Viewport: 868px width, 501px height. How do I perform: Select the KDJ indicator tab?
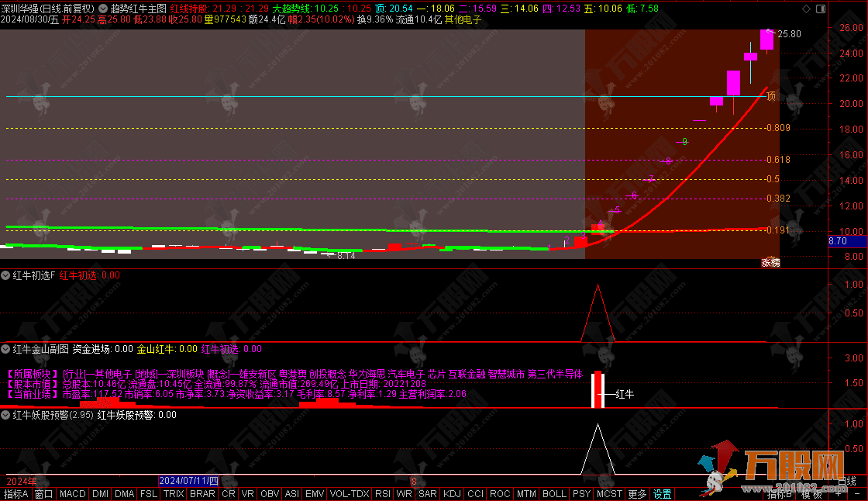click(452, 494)
